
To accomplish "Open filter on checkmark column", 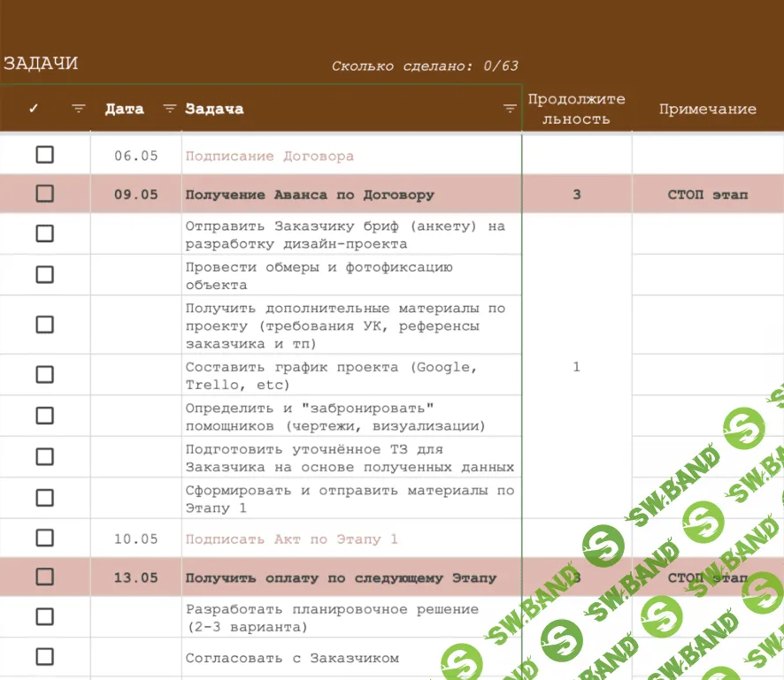I will coord(79,109).
